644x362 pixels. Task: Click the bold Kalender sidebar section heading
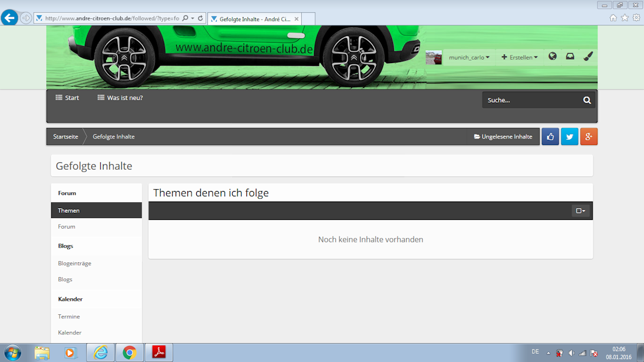pyautogui.click(x=70, y=299)
